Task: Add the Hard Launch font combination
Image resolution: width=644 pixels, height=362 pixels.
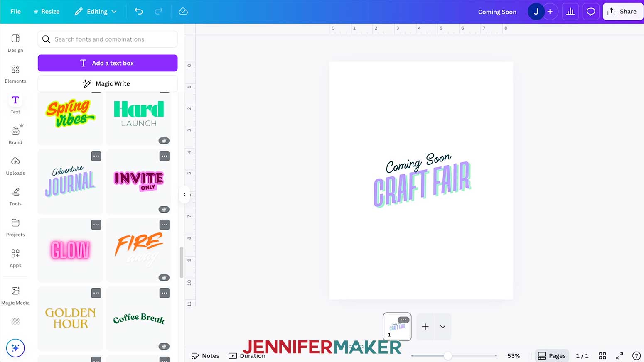Action: point(139,114)
